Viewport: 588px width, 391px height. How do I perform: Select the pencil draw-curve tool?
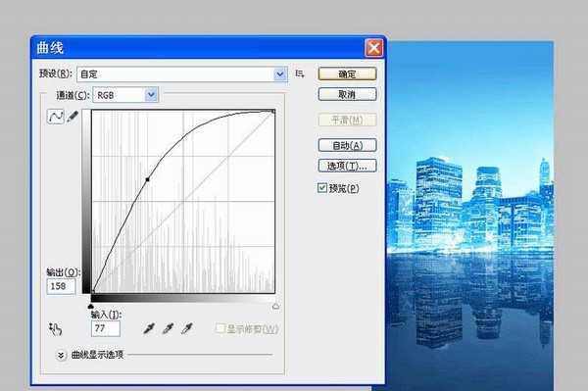click(72, 117)
